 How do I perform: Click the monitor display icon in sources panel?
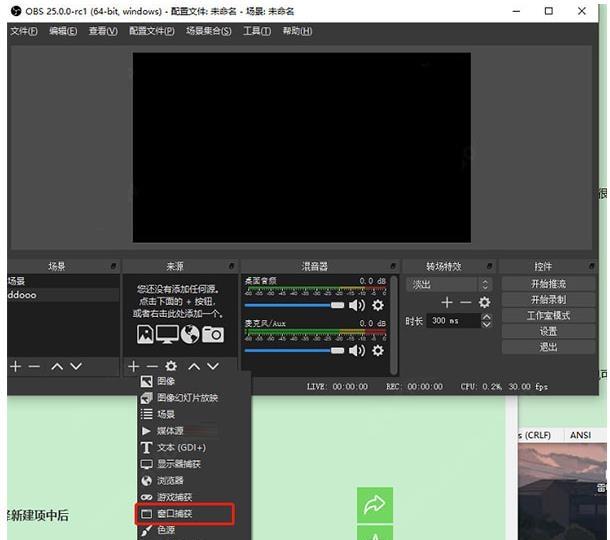pyautogui.click(x=167, y=334)
